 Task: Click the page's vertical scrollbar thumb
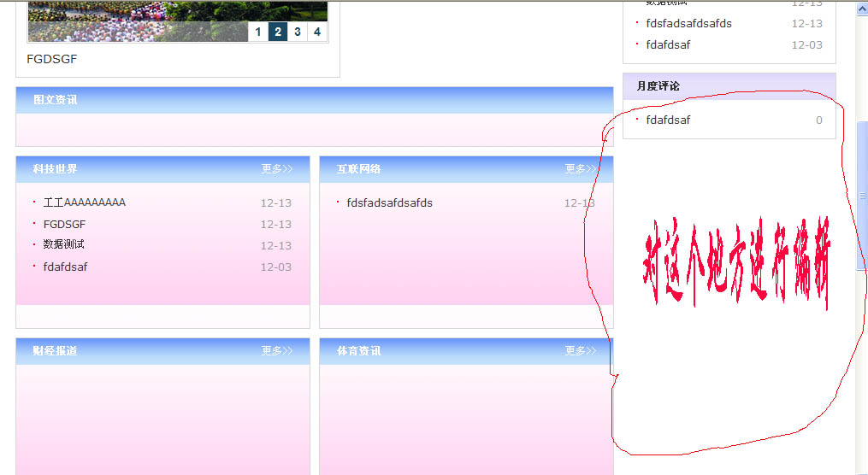point(862,196)
